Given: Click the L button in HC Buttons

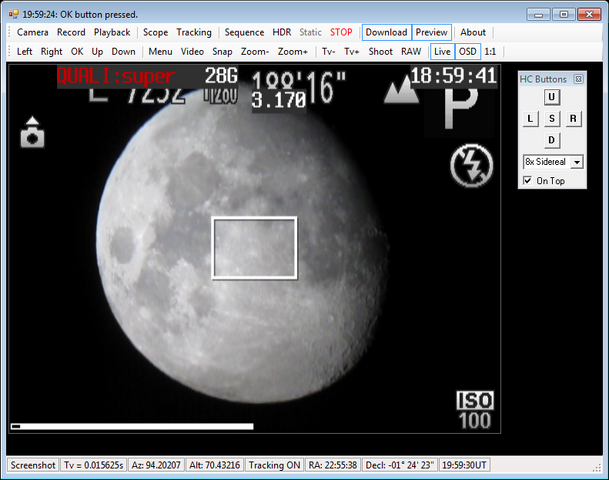Looking at the screenshot, I should (531, 119).
